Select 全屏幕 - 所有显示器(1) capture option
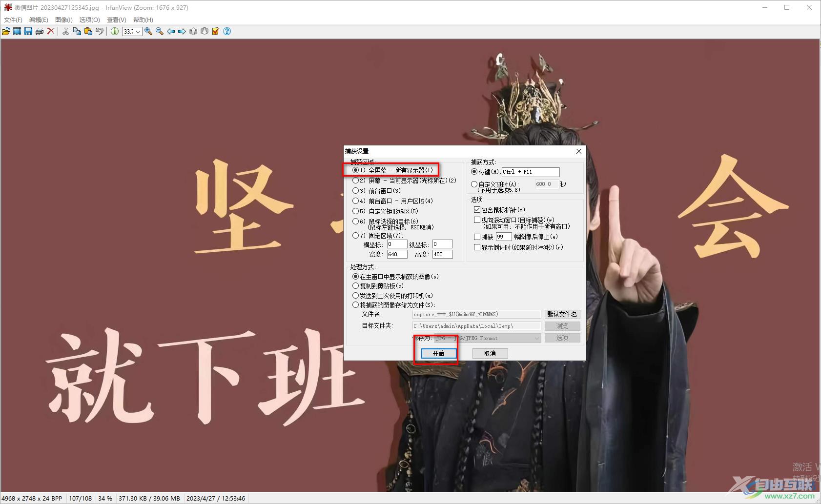 [x=392, y=170]
